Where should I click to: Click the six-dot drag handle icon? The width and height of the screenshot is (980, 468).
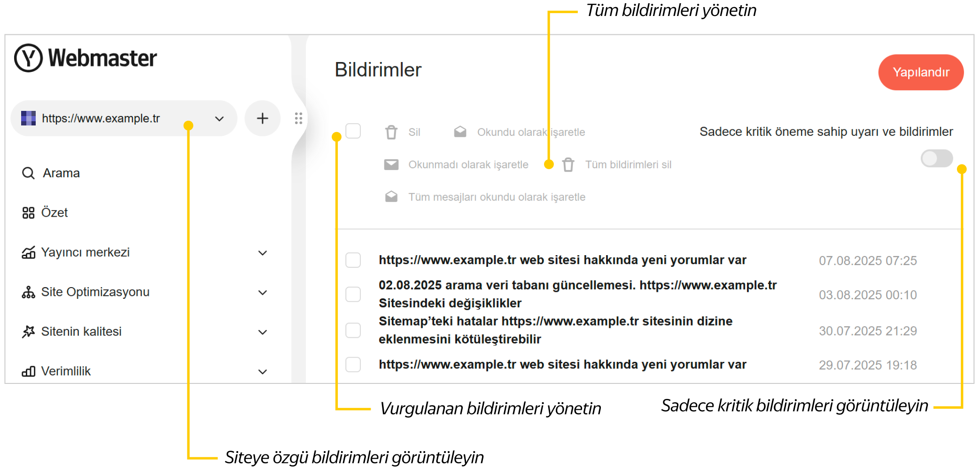point(298,118)
